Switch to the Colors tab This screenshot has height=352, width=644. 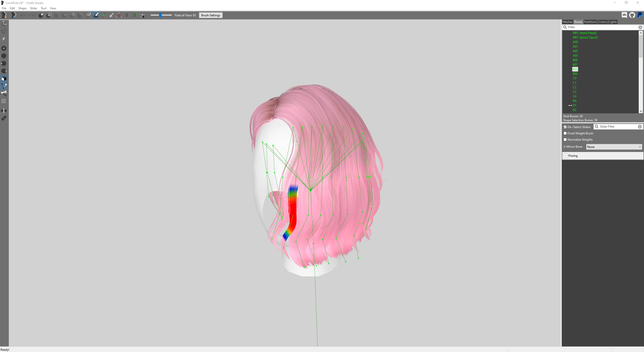pyautogui.click(x=603, y=22)
